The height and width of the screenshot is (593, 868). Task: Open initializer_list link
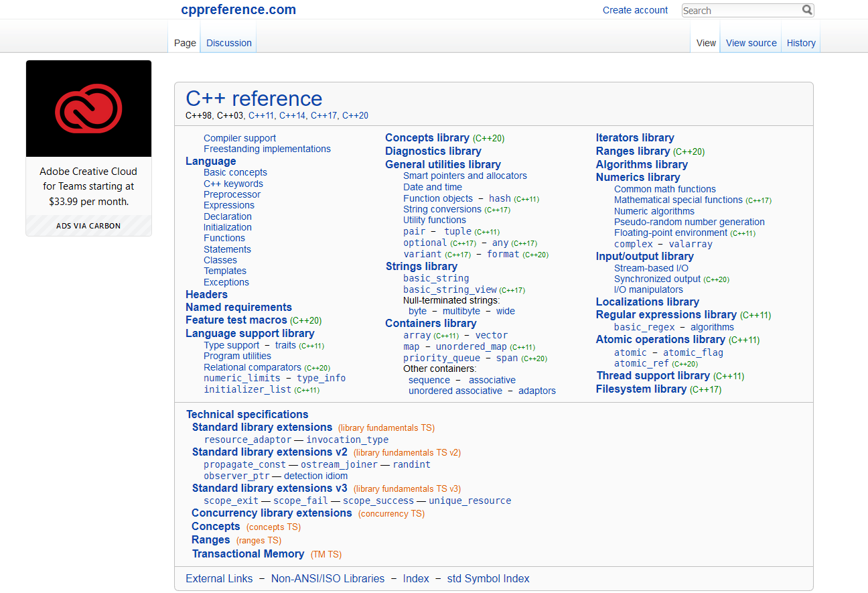point(248,389)
